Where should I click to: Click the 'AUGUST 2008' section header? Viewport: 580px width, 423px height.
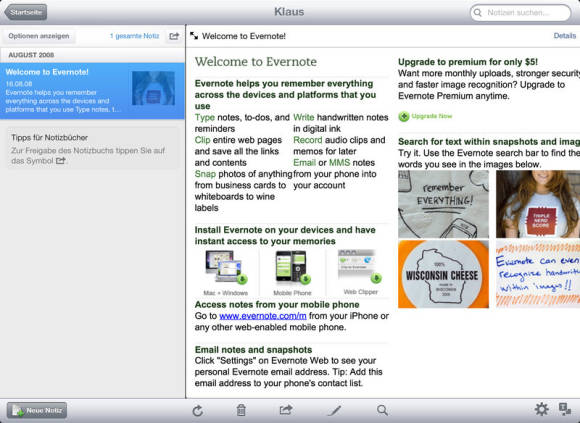point(31,55)
